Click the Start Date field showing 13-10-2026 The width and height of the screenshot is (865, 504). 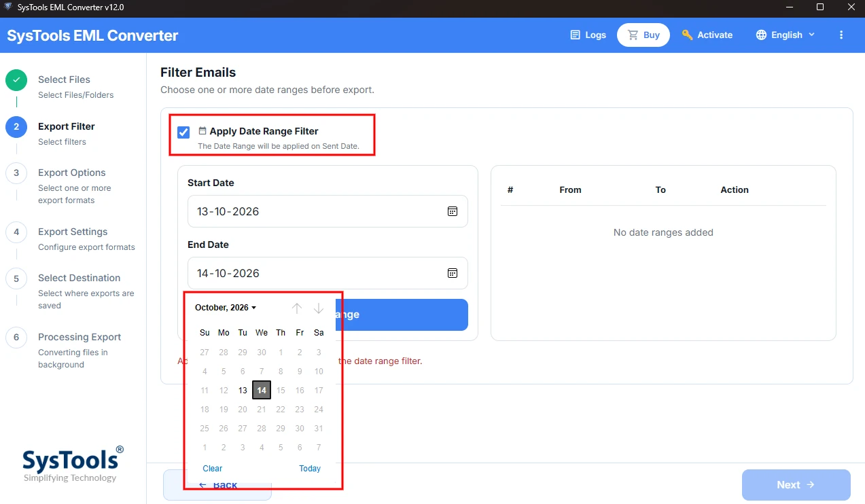coord(328,211)
